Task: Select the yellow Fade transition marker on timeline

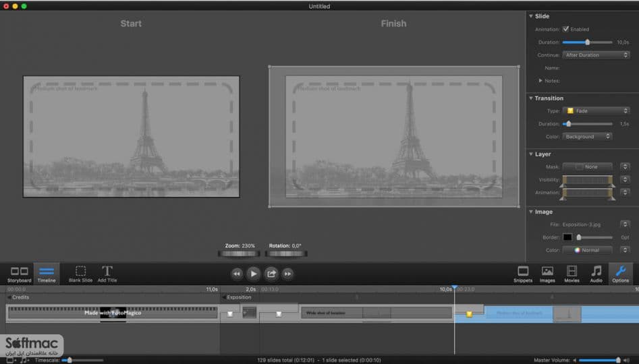Action: coord(469,314)
